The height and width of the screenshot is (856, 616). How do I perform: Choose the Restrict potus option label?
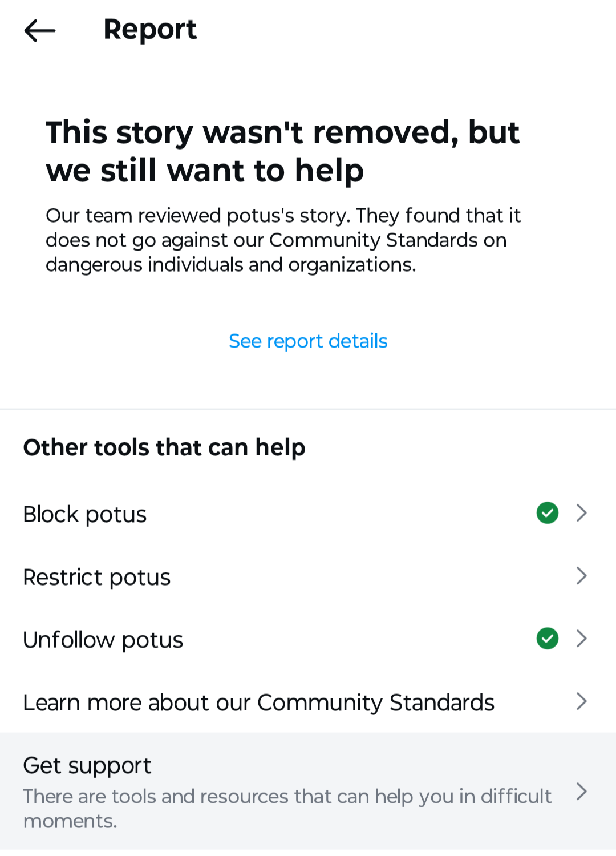pos(97,577)
